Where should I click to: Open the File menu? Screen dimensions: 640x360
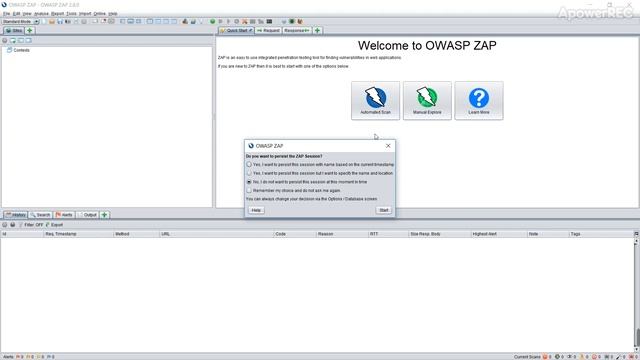point(6,13)
